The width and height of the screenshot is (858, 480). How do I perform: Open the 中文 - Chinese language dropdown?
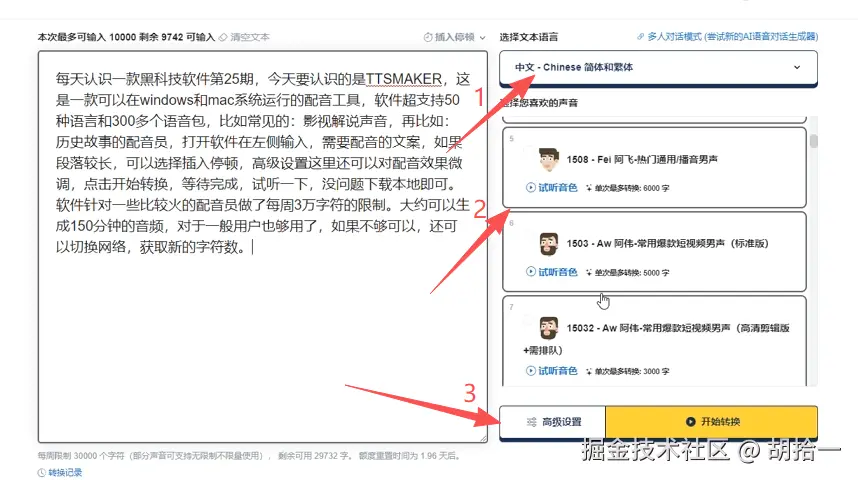[658, 67]
